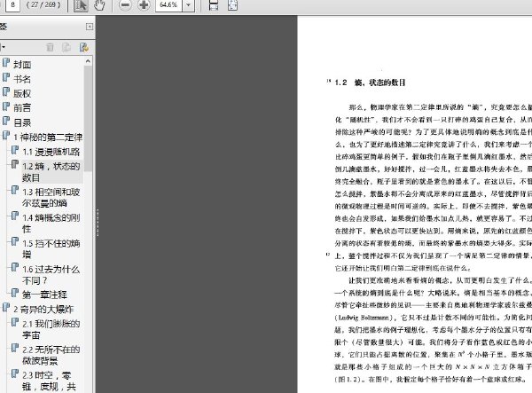Open bookmark 书名
The image size is (532, 393).
coord(22,79)
